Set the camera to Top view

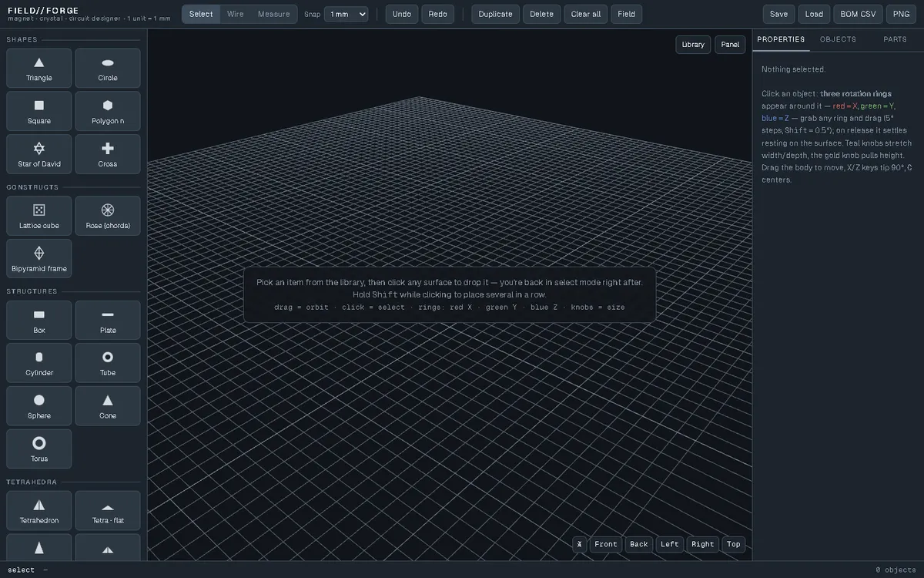(x=734, y=544)
